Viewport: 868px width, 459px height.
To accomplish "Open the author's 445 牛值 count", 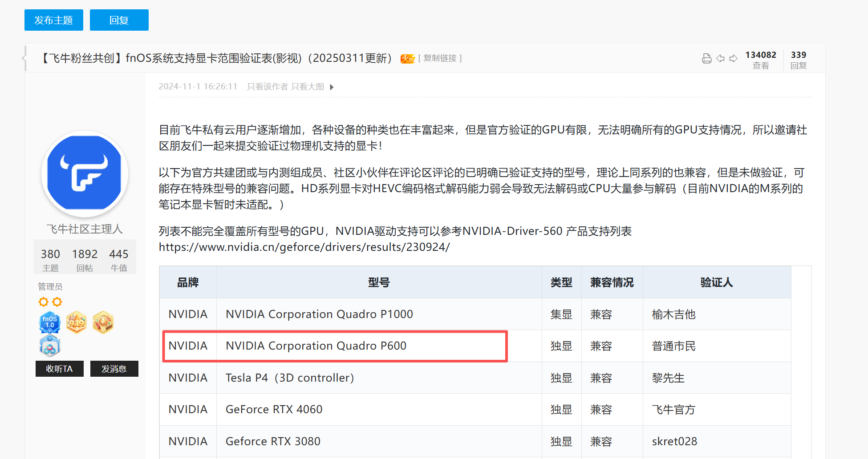I will click(119, 260).
